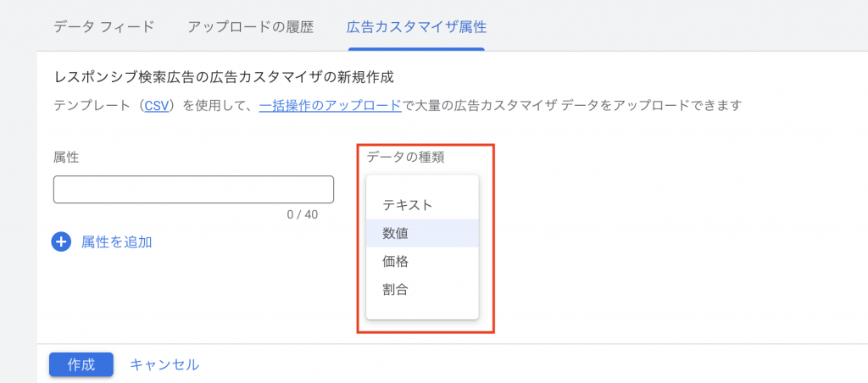Focus the 属性 text input field

click(193, 190)
